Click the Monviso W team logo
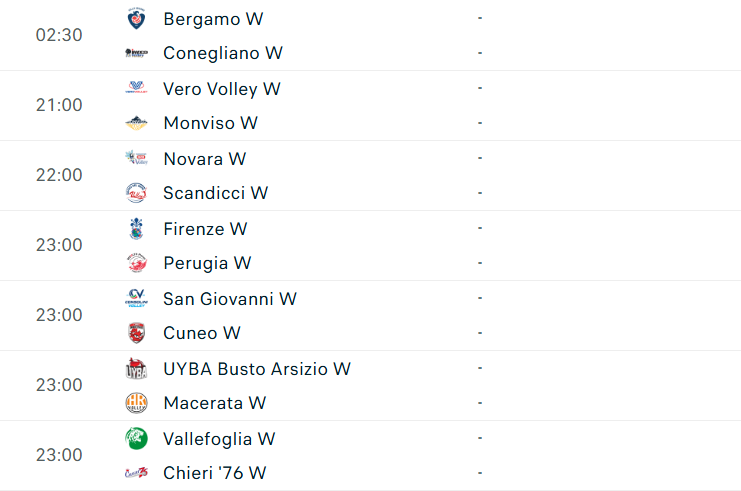 136,123
